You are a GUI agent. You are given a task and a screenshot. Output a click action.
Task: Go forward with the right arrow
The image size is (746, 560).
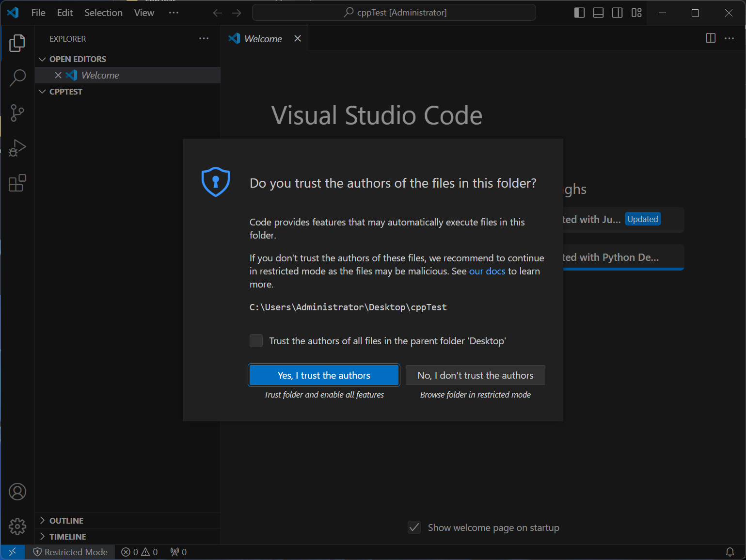pyautogui.click(x=237, y=13)
